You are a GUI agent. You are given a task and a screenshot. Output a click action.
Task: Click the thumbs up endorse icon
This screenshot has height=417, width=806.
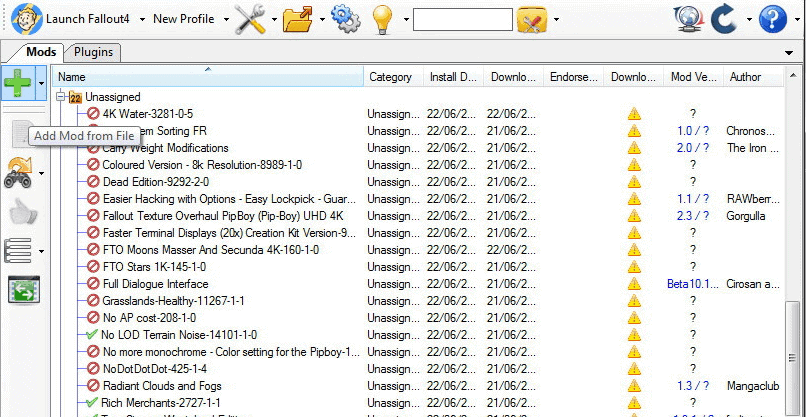[x=23, y=211]
